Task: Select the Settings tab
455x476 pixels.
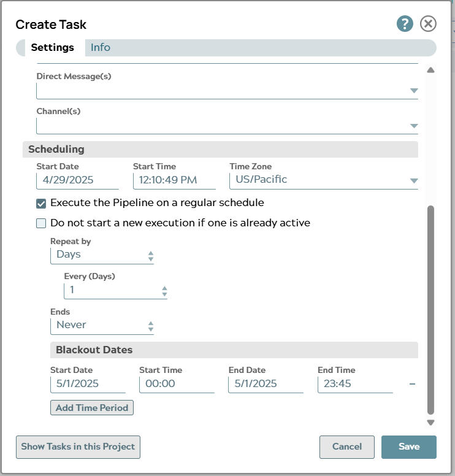Action: (x=52, y=47)
